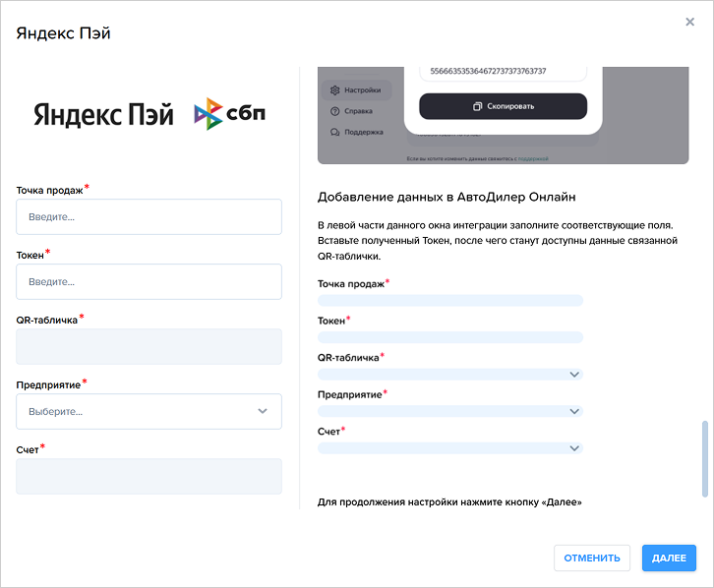714x588 pixels.
Task: Click into the Токен input field
Action: point(149,281)
